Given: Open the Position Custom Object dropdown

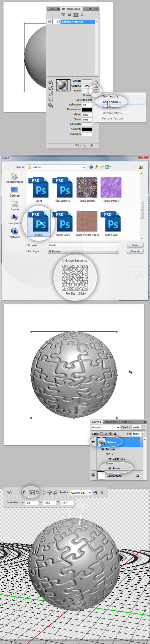Looking at the screenshot, I should click(x=89, y=493).
